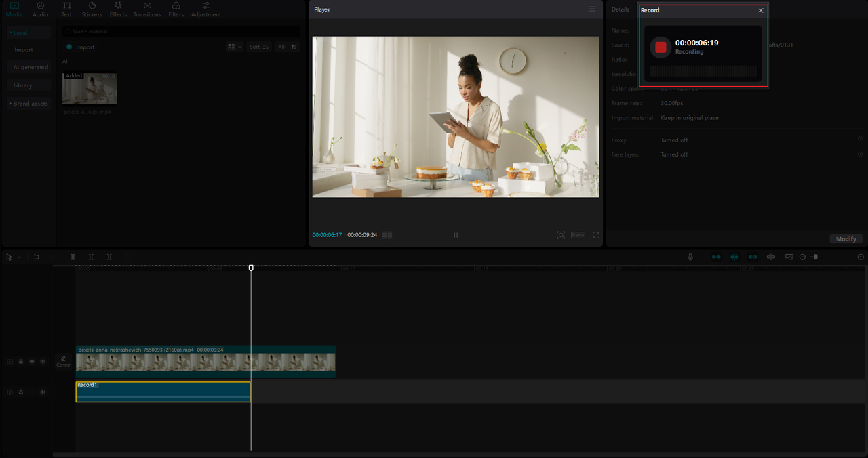This screenshot has width=868, height=458.
Task: Lock the video track
Action: click(x=21, y=362)
